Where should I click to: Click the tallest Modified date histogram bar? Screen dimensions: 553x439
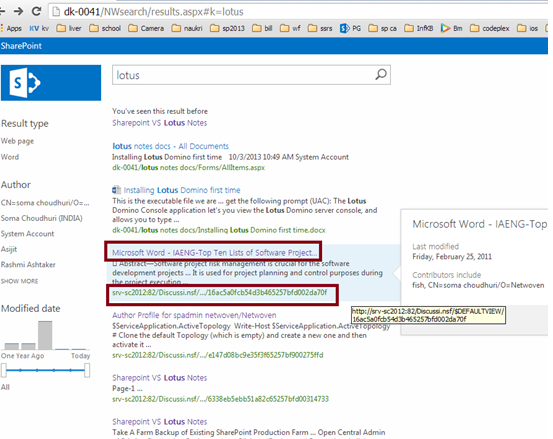45,335
